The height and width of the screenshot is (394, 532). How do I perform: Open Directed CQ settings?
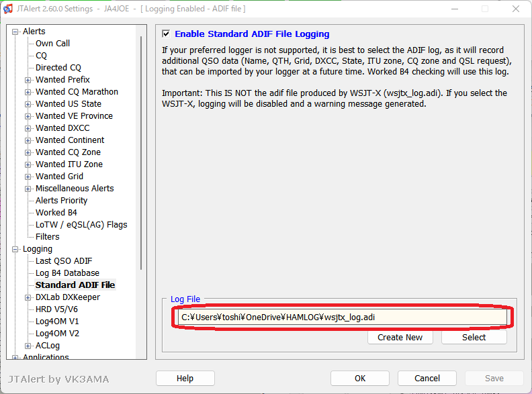58,68
